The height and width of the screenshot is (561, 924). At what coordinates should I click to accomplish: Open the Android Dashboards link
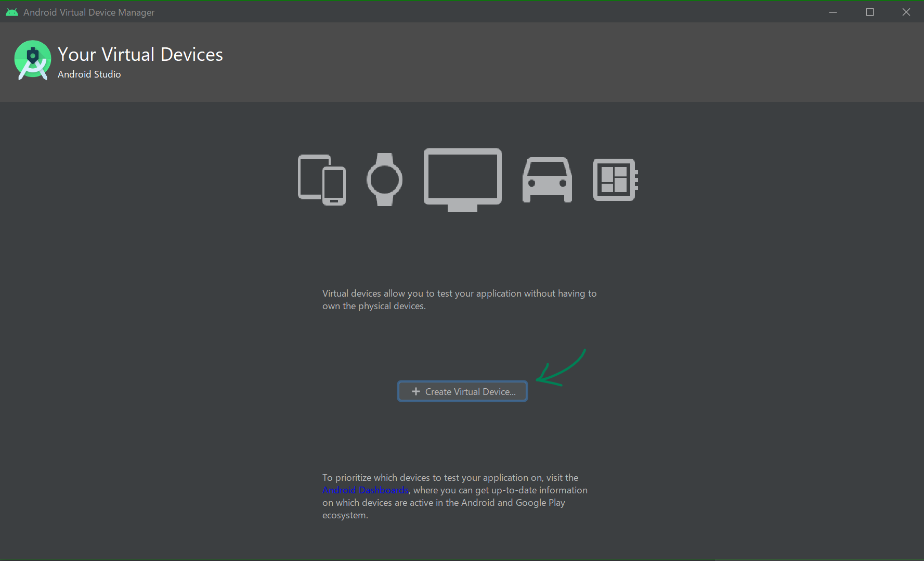point(365,490)
